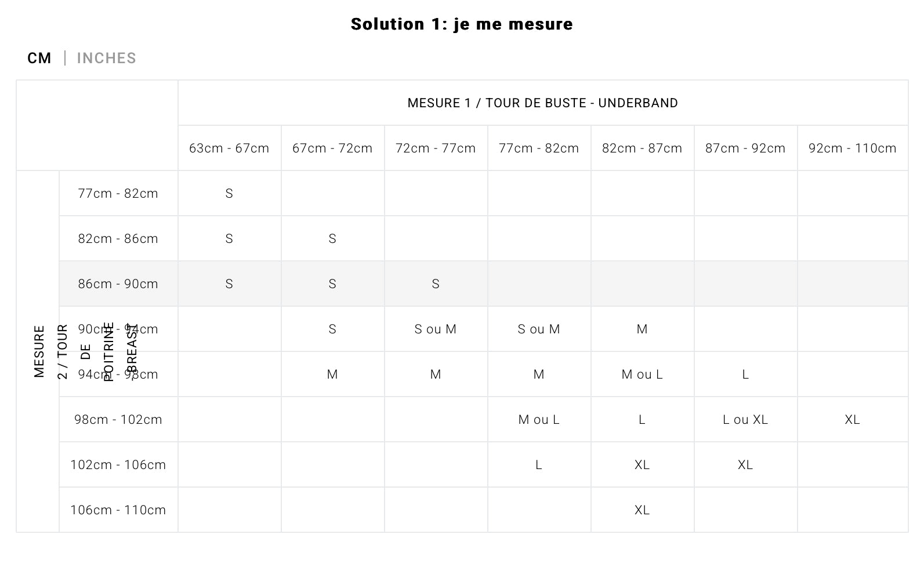Select "S ou M" under the 72cm - 77cm column
Image resolution: width=924 pixels, height=563 pixels.
[x=435, y=329]
